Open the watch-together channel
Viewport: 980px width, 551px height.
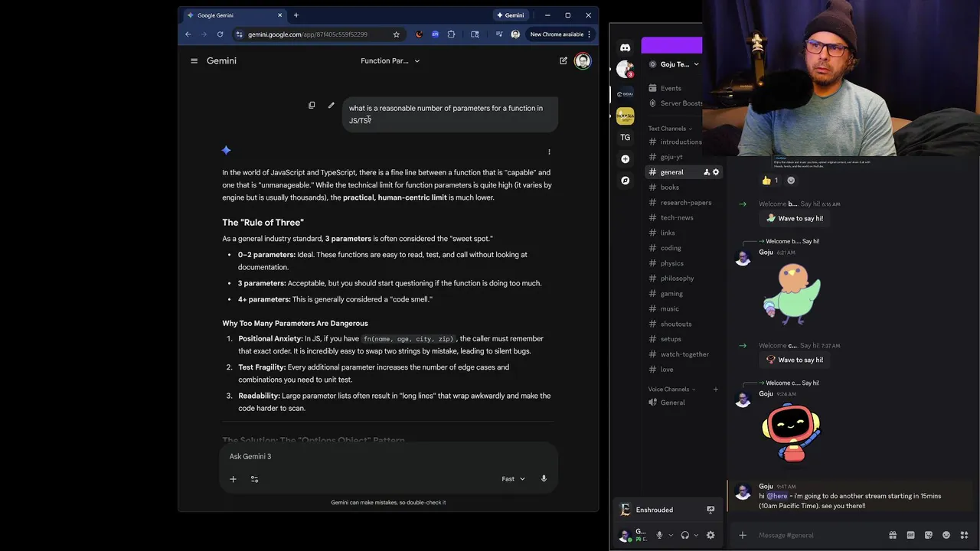pos(684,354)
